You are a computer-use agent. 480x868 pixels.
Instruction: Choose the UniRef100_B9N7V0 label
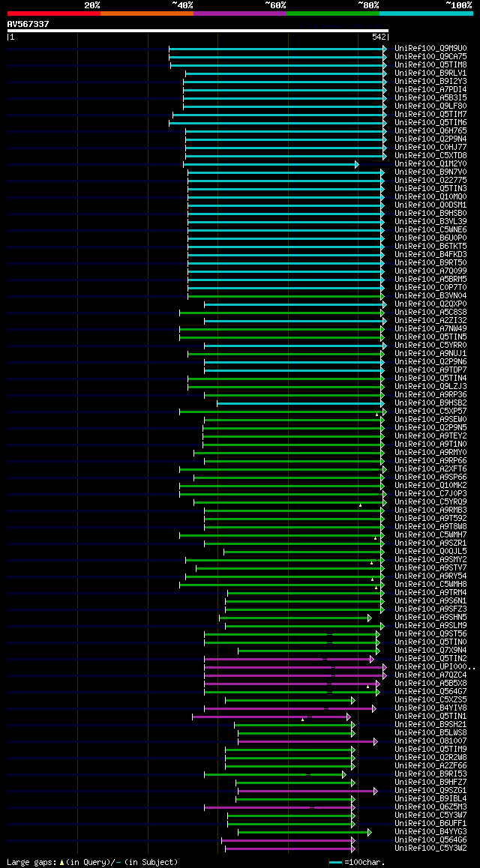[x=430, y=172]
